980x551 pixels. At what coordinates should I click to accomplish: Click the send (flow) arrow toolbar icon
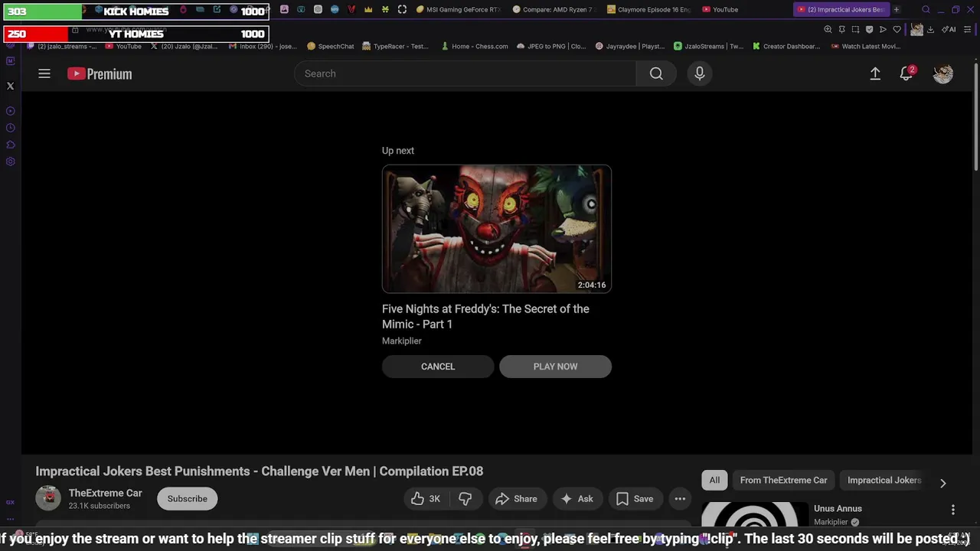coord(883,29)
